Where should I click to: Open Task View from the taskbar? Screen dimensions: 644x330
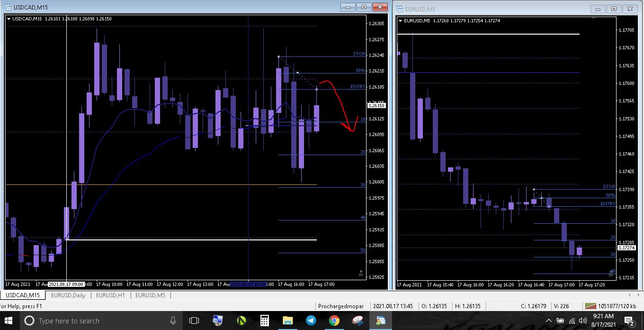tap(194, 321)
